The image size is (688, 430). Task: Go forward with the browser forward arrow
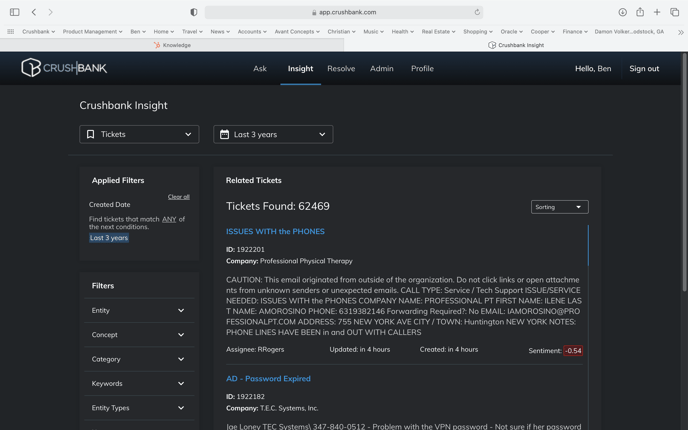tap(50, 12)
